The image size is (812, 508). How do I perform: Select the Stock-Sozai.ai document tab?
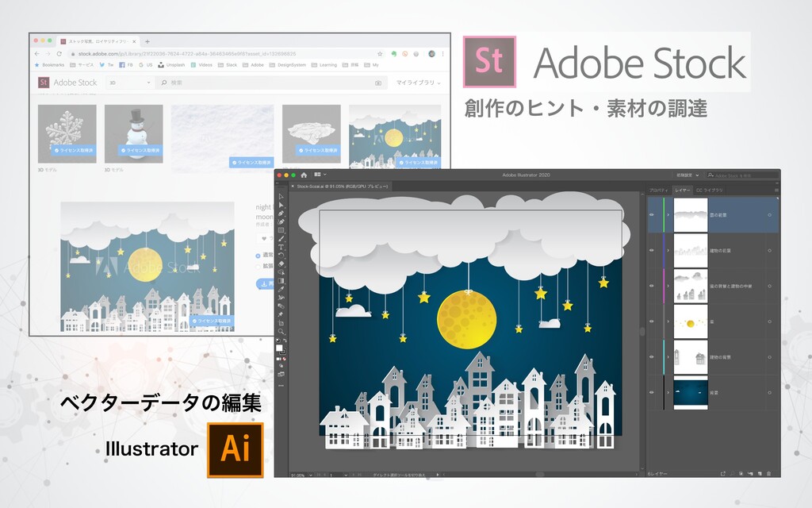(339, 186)
